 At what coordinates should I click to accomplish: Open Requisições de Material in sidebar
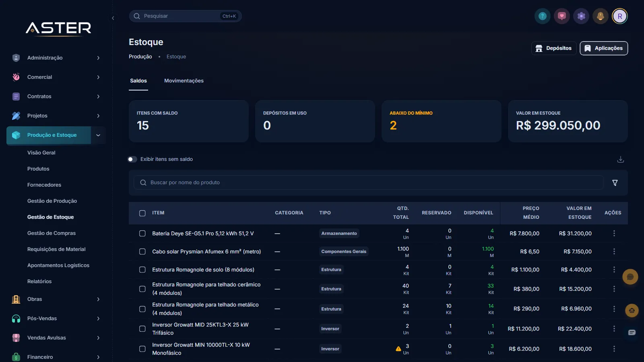[x=56, y=249]
